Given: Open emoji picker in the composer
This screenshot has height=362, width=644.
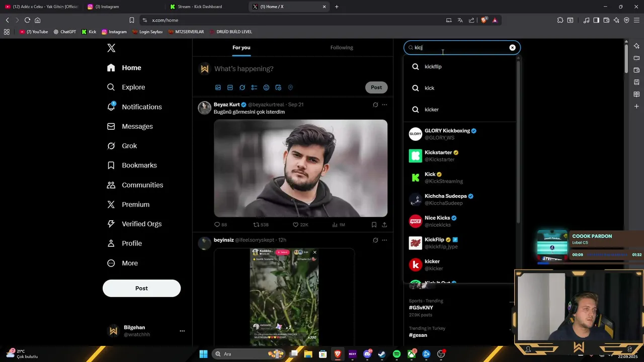Looking at the screenshot, I should [x=266, y=87].
